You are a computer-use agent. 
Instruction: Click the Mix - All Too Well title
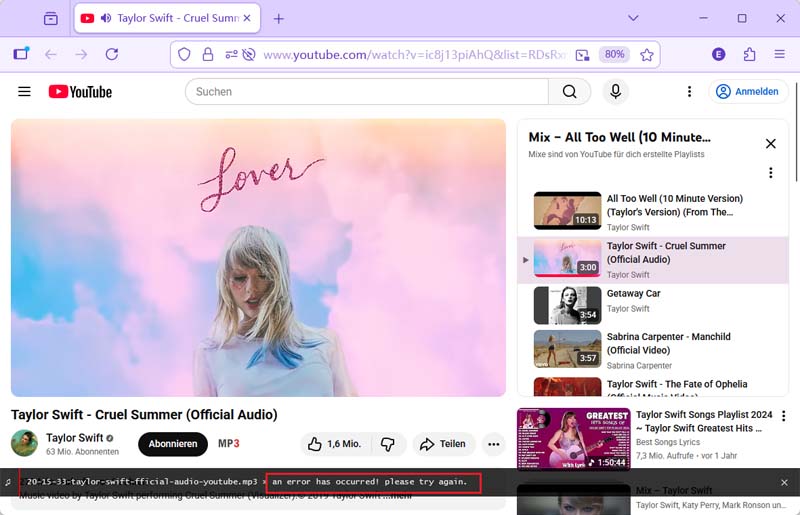(x=619, y=137)
